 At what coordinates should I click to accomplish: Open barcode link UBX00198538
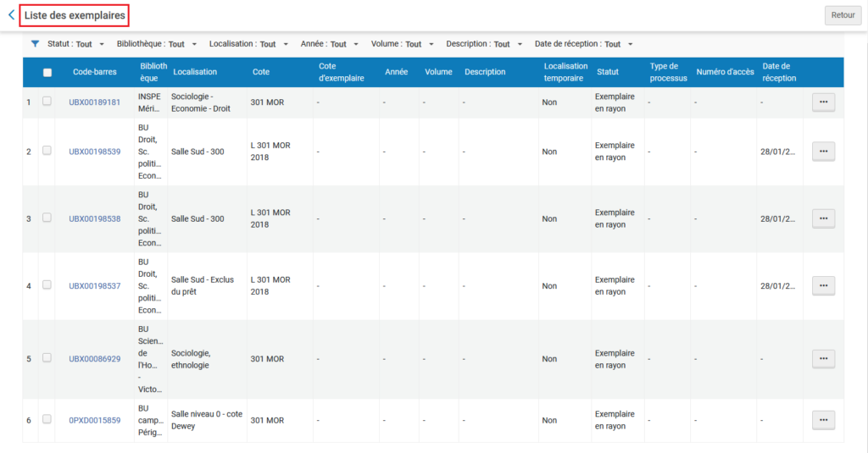[95, 218]
